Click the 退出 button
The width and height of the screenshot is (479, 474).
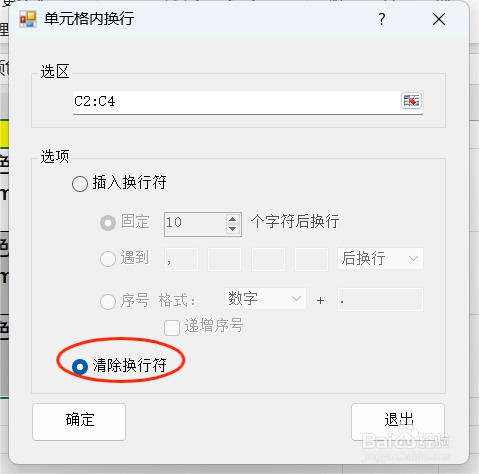click(398, 422)
